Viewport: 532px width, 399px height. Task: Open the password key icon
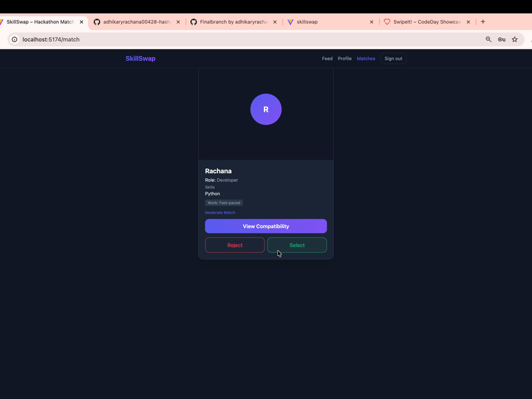(501, 39)
